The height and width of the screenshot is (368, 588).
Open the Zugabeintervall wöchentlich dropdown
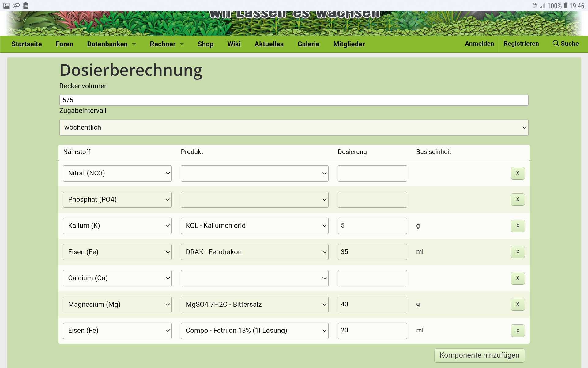click(x=294, y=128)
